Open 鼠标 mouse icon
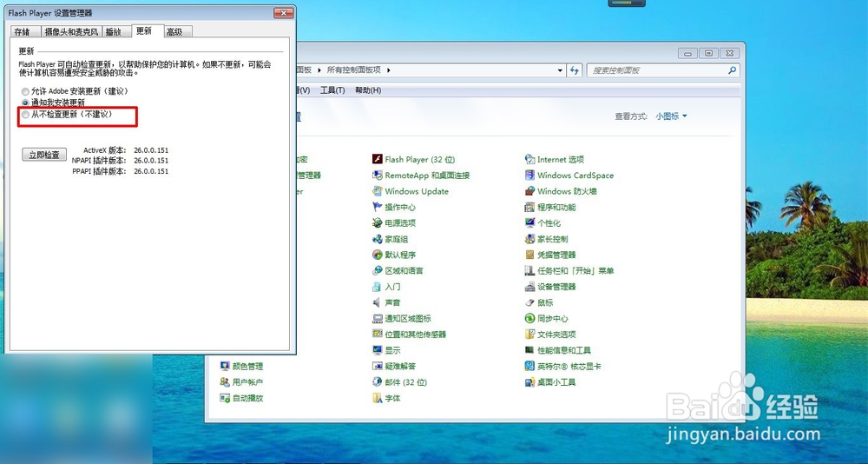Screen dimensions: 868x464 point(529,302)
